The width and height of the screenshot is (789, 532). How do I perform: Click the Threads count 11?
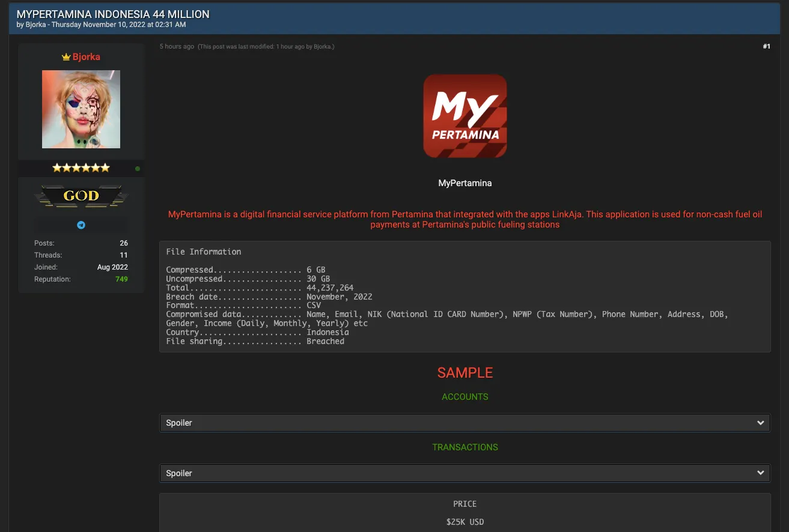[x=123, y=255]
